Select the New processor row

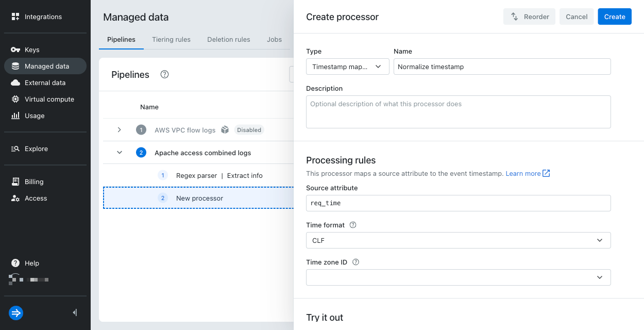pos(198,198)
